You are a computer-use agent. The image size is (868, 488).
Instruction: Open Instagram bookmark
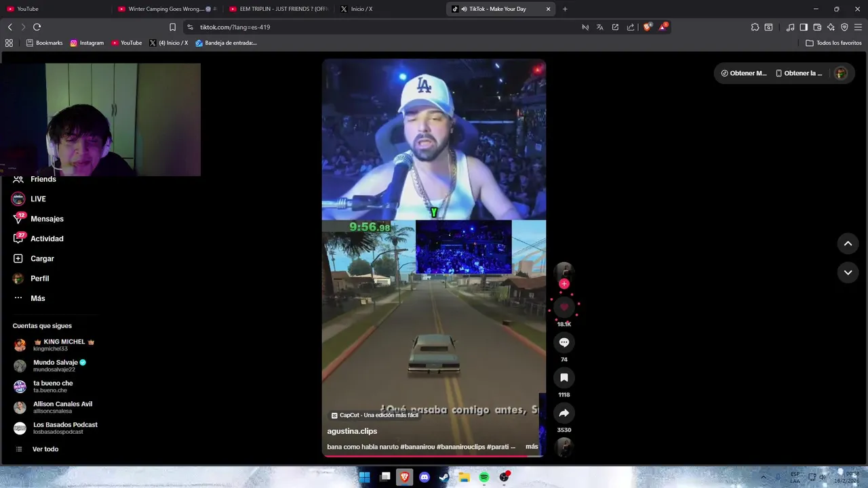[87, 43]
